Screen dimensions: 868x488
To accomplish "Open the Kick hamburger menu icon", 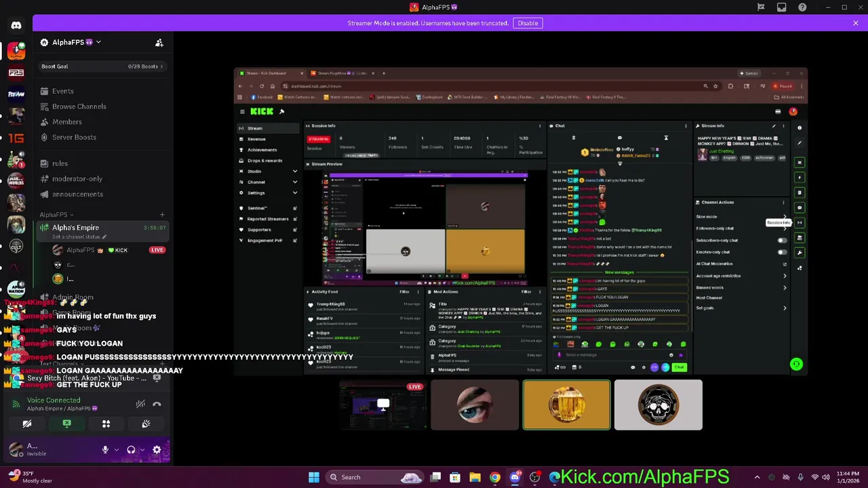I will click(242, 111).
